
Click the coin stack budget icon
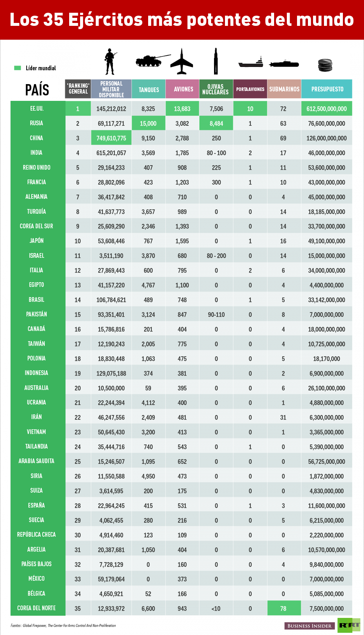click(x=325, y=66)
